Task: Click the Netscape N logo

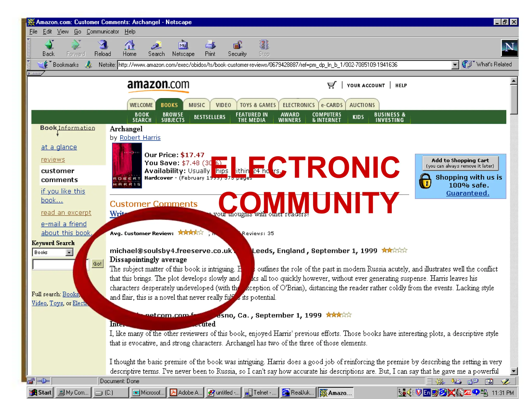Action: click(x=509, y=48)
